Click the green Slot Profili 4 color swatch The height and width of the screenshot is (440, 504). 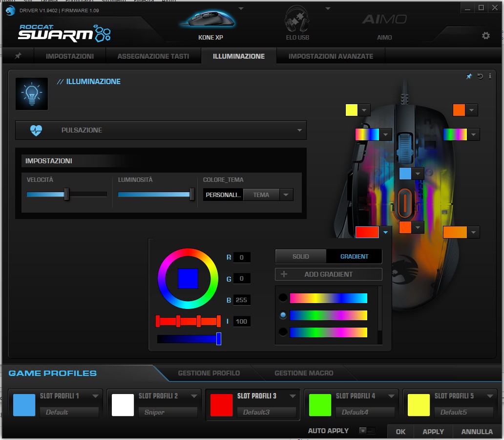[x=320, y=405]
